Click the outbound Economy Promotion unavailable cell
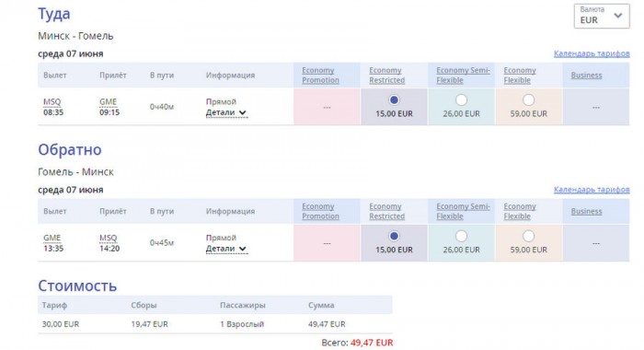Image resolution: width=644 pixels, height=350 pixels. (327, 107)
